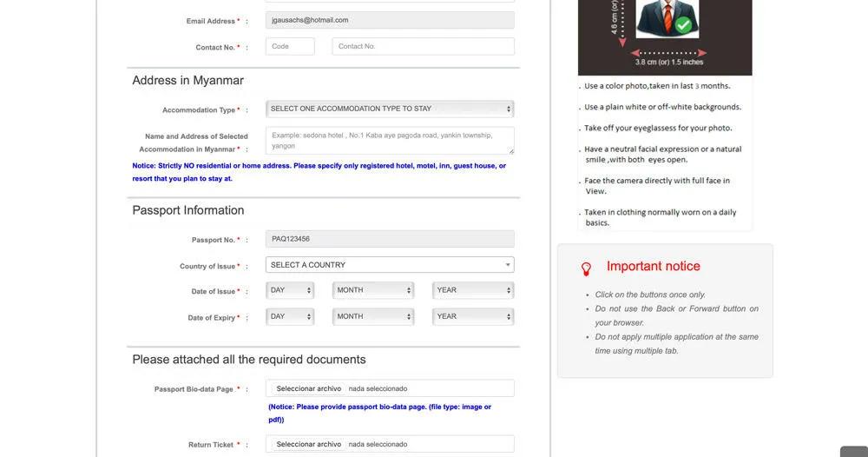Click the 3.8 cm photo width label
This screenshot has width=868, height=457.
click(668, 62)
